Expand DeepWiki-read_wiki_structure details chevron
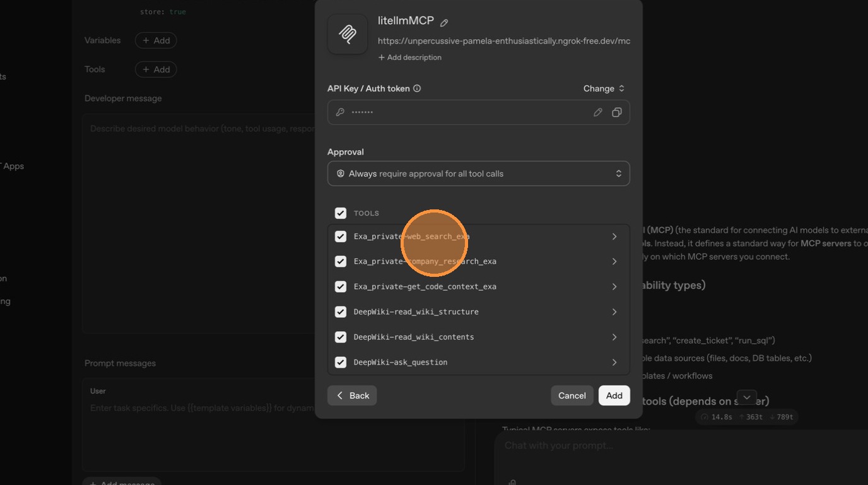Screen dimensions: 868x485 [614, 312]
